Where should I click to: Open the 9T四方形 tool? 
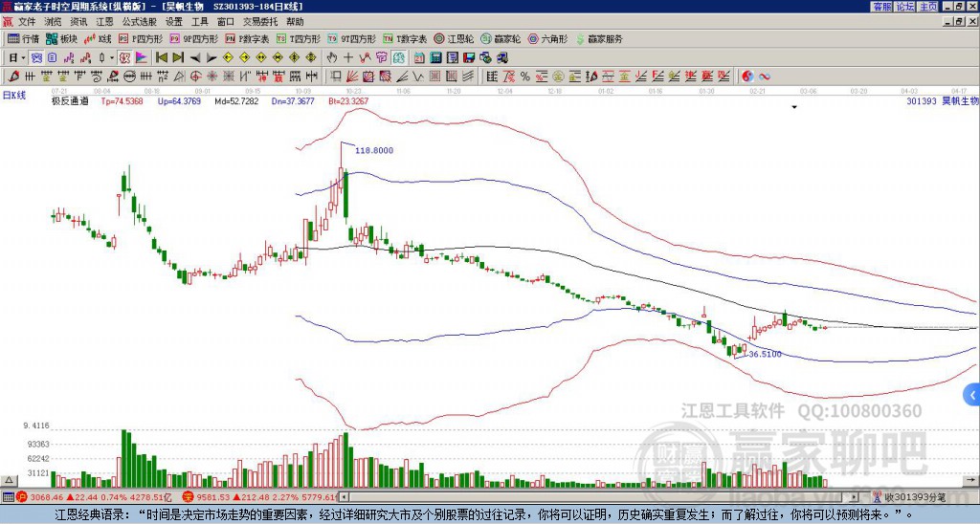pyautogui.click(x=351, y=38)
